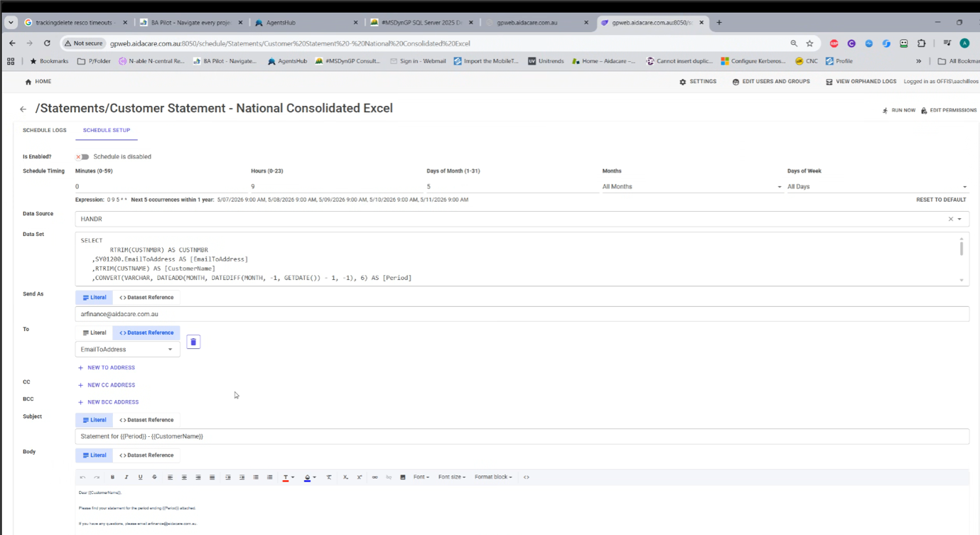Click the subscript icon in Body toolbar
Image resolution: width=980 pixels, height=535 pixels.
(x=345, y=477)
